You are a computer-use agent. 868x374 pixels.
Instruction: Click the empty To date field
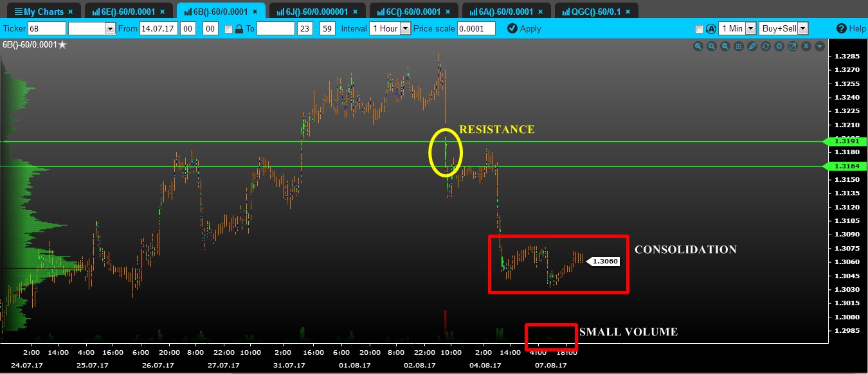click(276, 28)
